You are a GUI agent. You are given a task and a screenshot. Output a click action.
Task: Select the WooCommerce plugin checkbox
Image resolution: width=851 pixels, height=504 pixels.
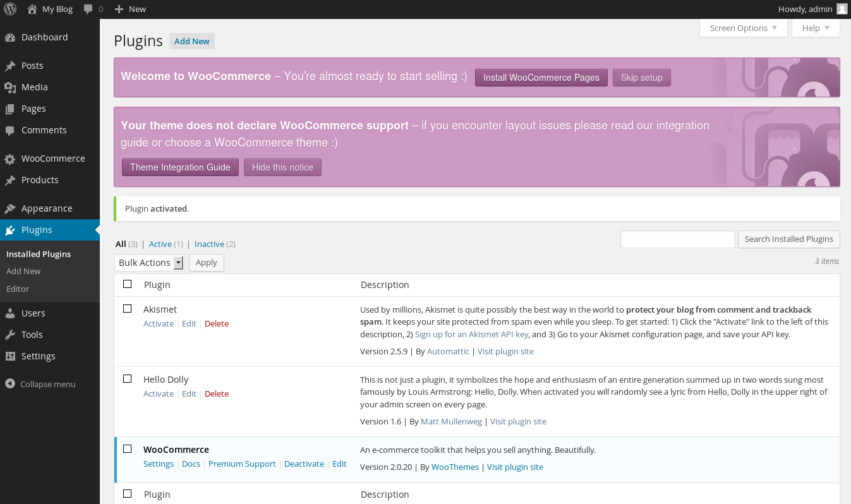pyautogui.click(x=128, y=449)
